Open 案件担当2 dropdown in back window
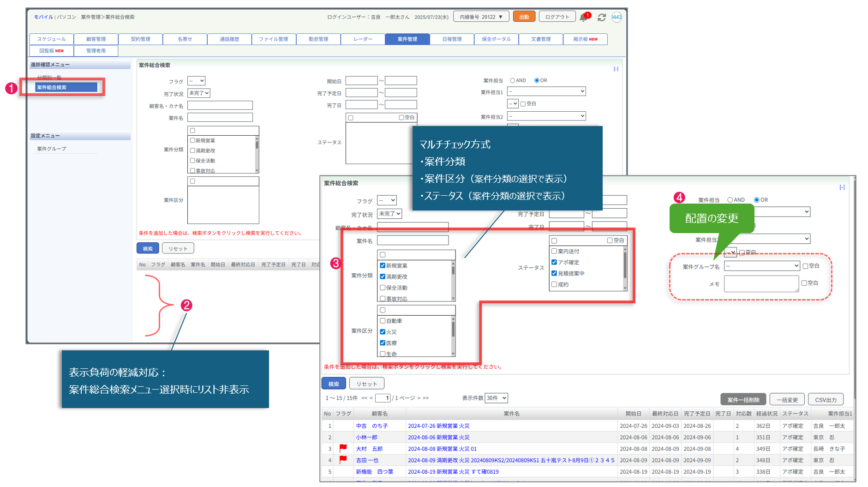This screenshot has width=868, height=487. tap(546, 116)
